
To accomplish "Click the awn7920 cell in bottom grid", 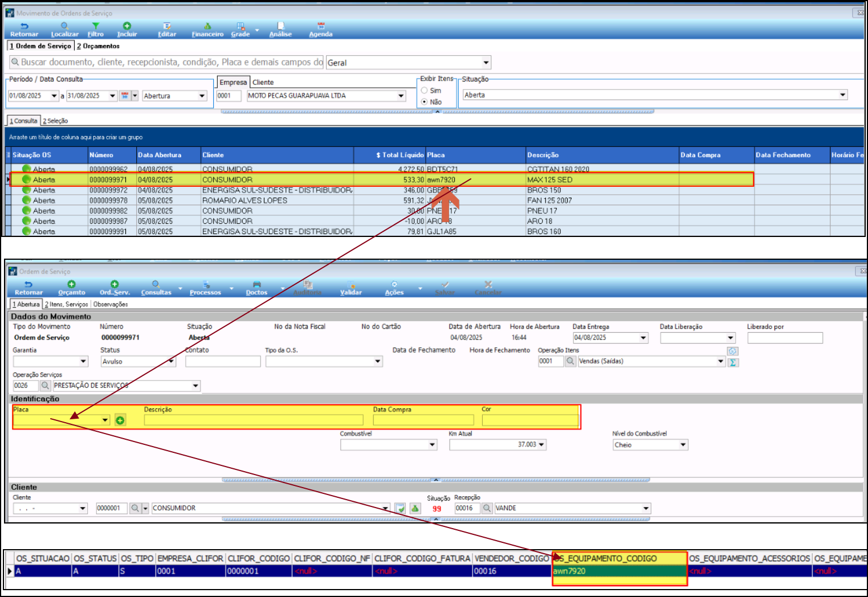I will (620, 571).
